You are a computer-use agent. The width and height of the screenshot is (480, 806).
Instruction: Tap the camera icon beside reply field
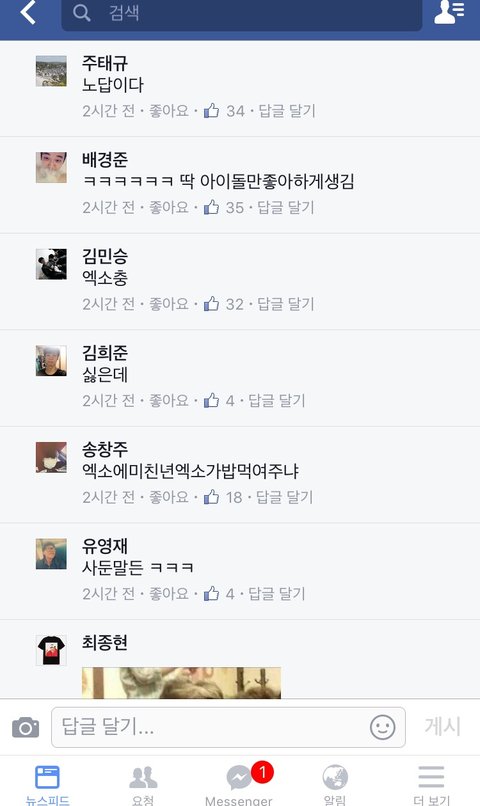pyautogui.click(x=25, y=727)
